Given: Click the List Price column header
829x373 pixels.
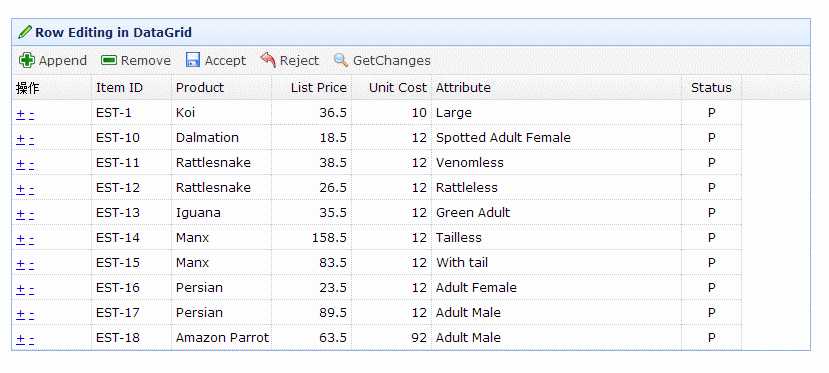Looking at the screenshot, I should [311, 88].
